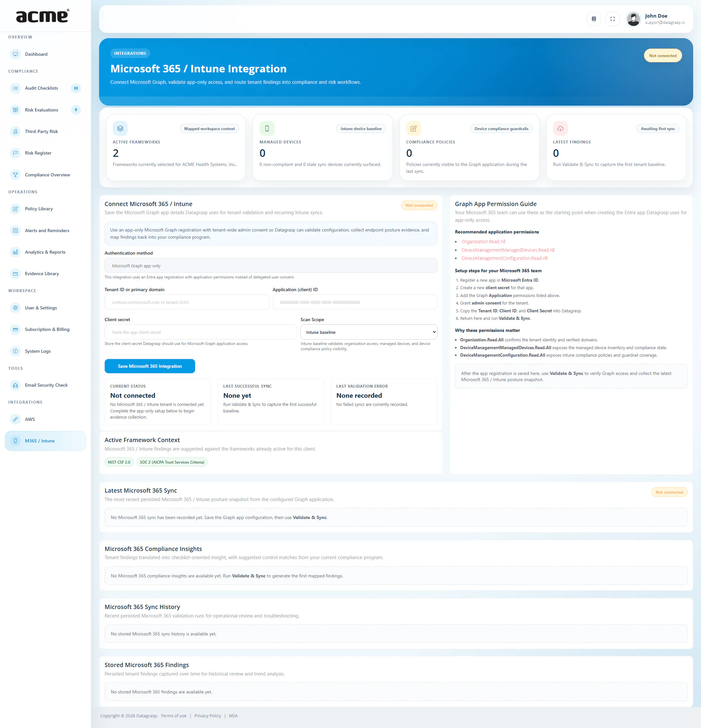
Task: Click the Organization.Read.All permission in red
Action: tap(483, 242)
